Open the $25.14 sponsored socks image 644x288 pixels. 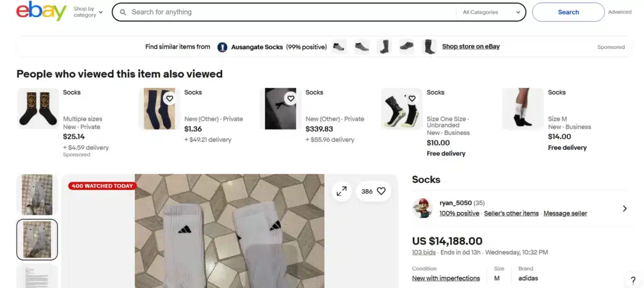[x=38, y=109]
